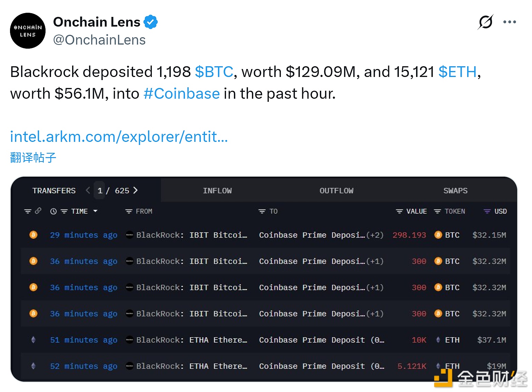
Task: Click the Ethereum token icon on the 10K ETH row
Action: click(x=439, y=340)
